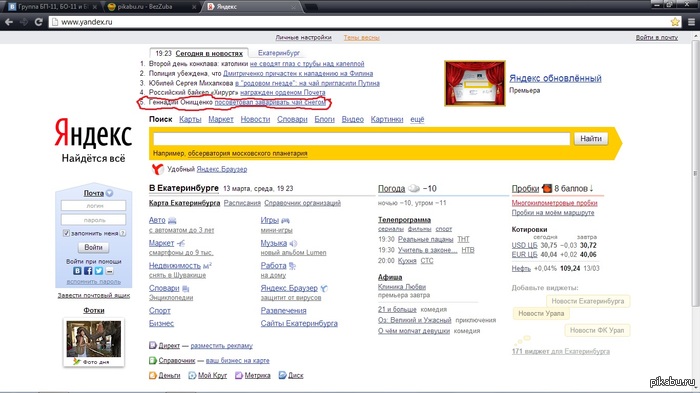This screenshot has height=393, width=700.
Task: Open the Yandex Browser red Y icon
Action: (x=157, y=169)
